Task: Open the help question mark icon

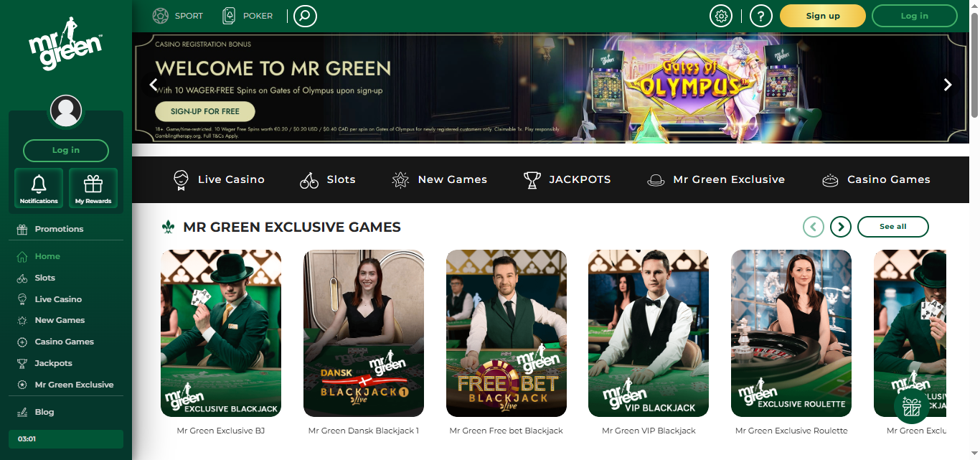Action: 761,16
